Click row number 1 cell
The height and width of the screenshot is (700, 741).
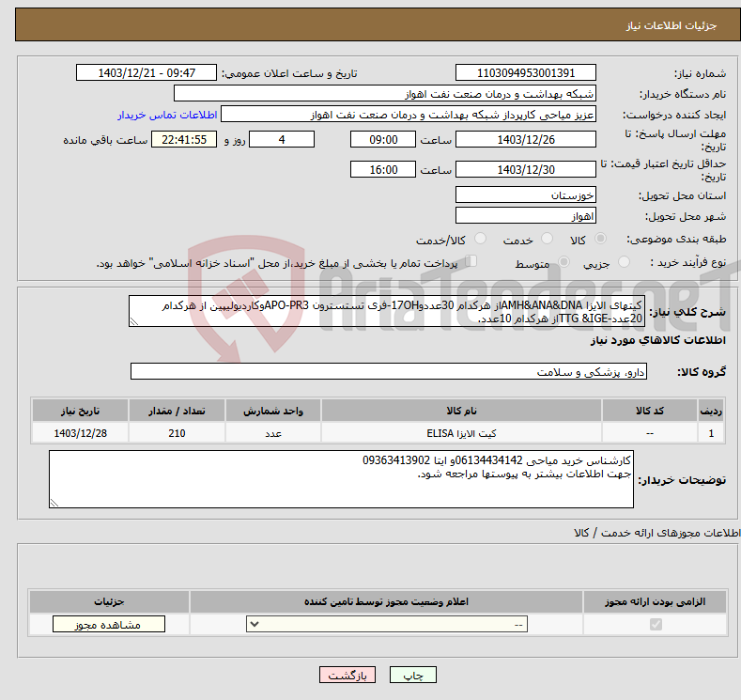pos(711,433)
